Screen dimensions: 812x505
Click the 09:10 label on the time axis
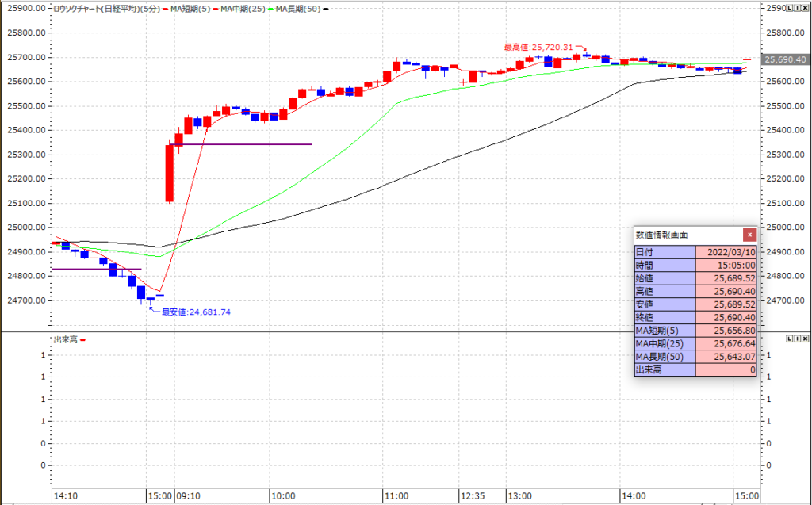click(x=189, y=496)
